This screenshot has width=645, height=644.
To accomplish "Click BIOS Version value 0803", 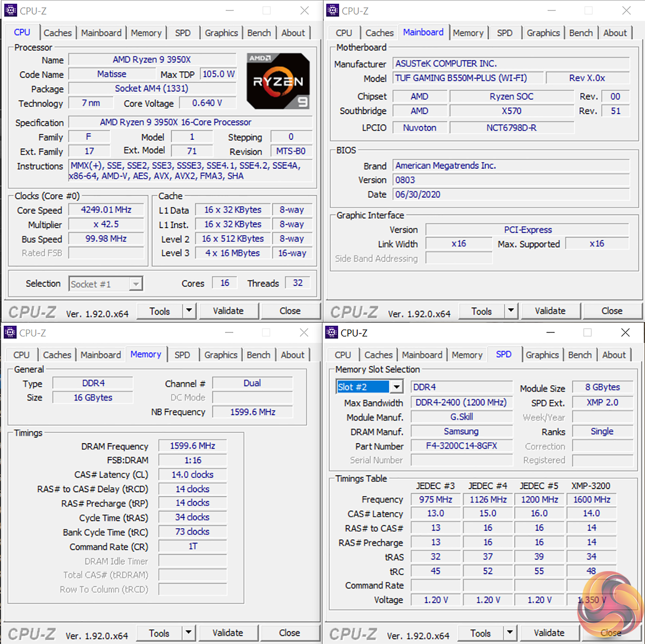I will (511, 180).
